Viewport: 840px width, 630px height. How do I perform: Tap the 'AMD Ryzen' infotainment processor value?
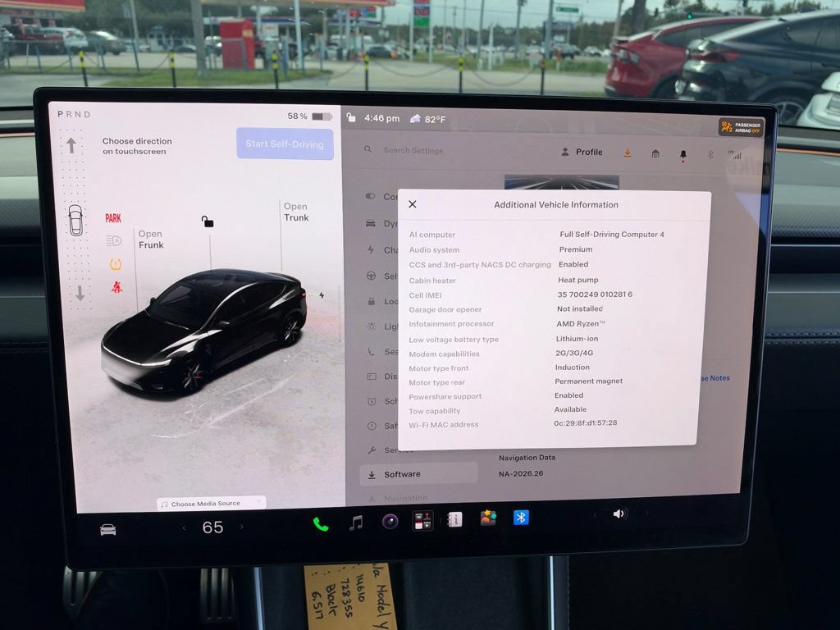tap(581, 323)
